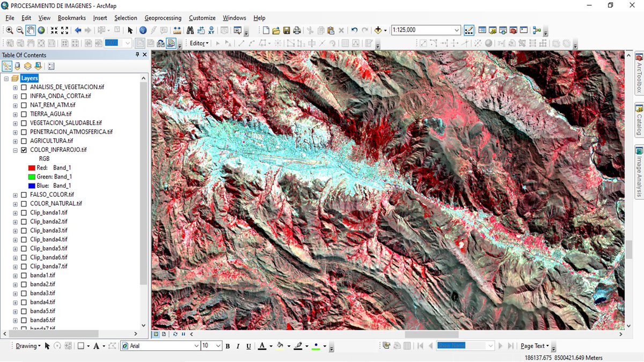Open the Go To XY tool

click(x=211, y=30)
